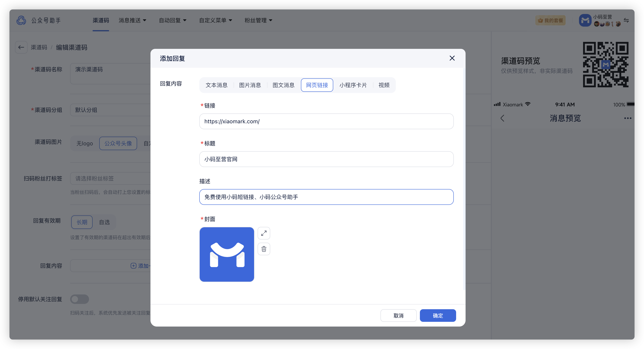The width and height of the screenshot is (644, 349).
Task: Choose the 公众号头像 image option
Action: (118, 143)
